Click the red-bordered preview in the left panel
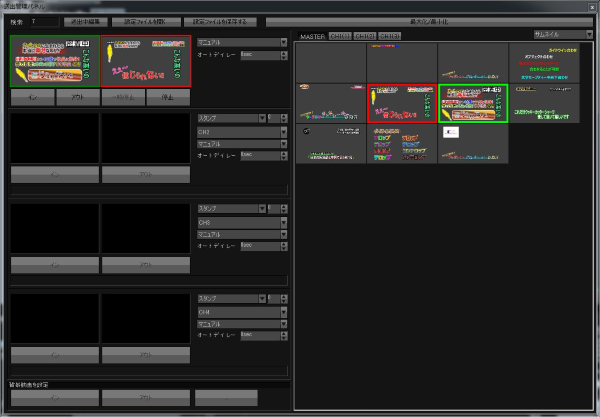 tap(146, 61)
